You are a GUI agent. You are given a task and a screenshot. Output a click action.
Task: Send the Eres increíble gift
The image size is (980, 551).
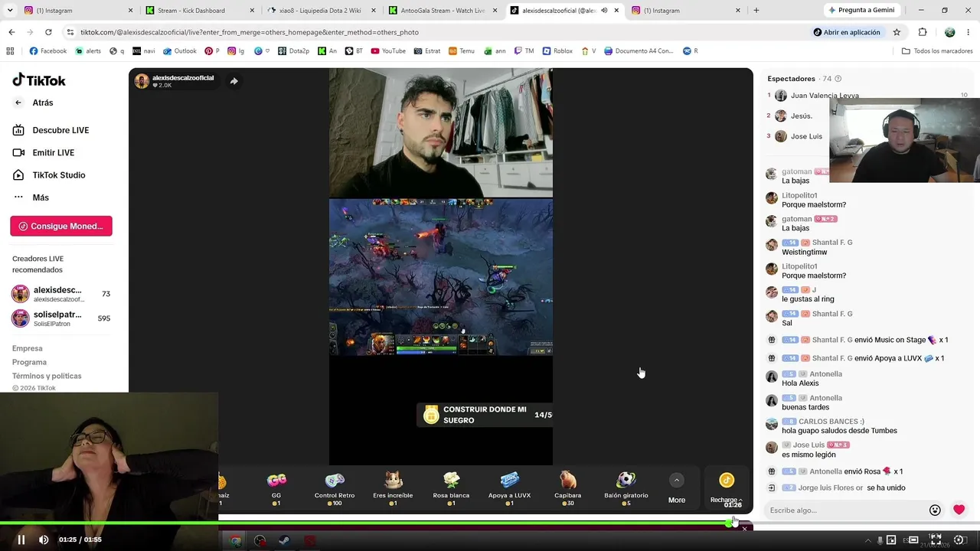coord(393,487)
